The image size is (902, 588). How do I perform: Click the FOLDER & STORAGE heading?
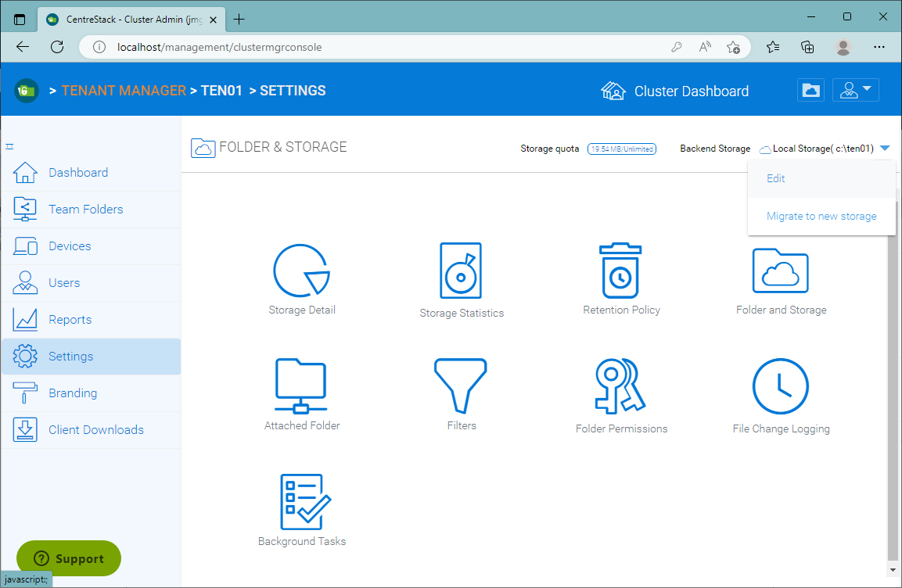283,147
